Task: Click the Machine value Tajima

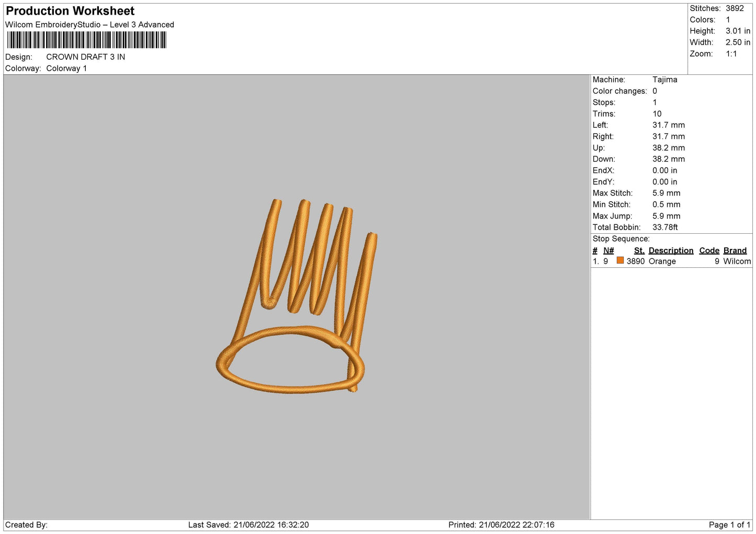Action: (664, 79)
